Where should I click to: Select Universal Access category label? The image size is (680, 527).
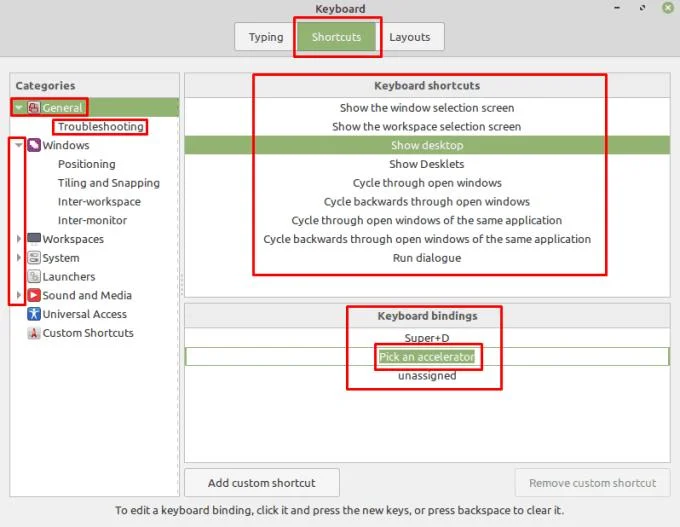(x=85, y=314)
